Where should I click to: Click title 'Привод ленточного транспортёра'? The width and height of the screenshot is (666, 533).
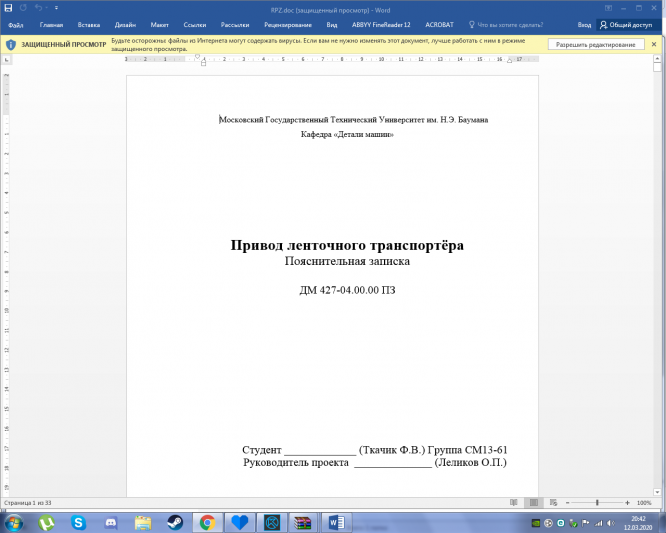pos(347,245)
